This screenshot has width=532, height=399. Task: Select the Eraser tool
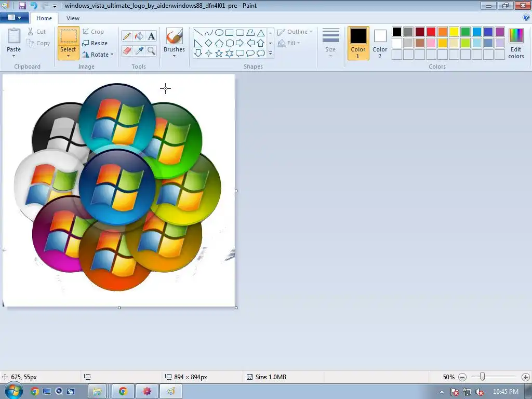pyautogui.click(x=127, y=51)
